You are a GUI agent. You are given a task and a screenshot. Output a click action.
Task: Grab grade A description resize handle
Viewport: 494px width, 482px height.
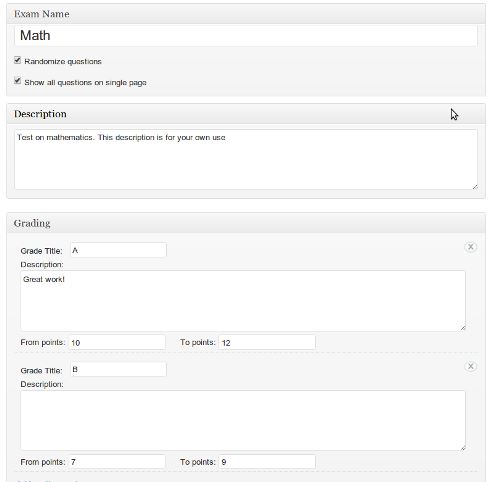pyautogui.click(x=463, y=328)
